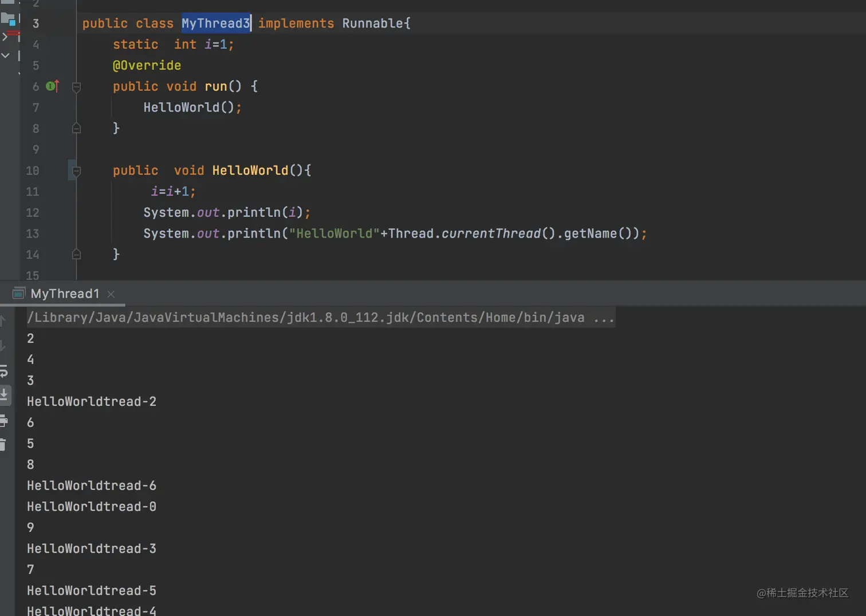Click the @Override annotation

[x=147, y=65]
